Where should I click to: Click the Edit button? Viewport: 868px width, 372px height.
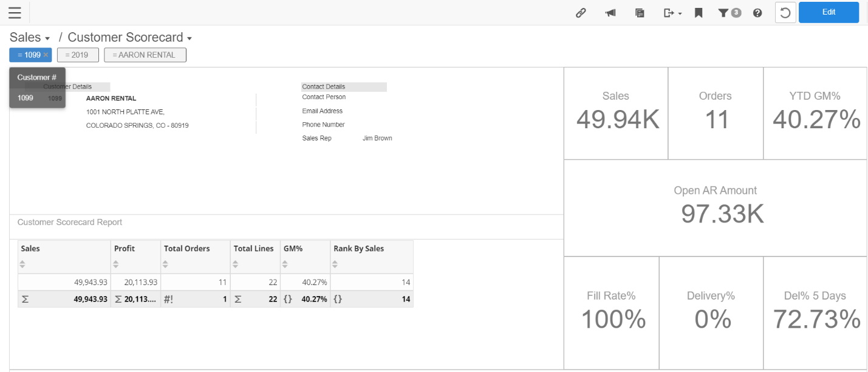click(829, 12)
